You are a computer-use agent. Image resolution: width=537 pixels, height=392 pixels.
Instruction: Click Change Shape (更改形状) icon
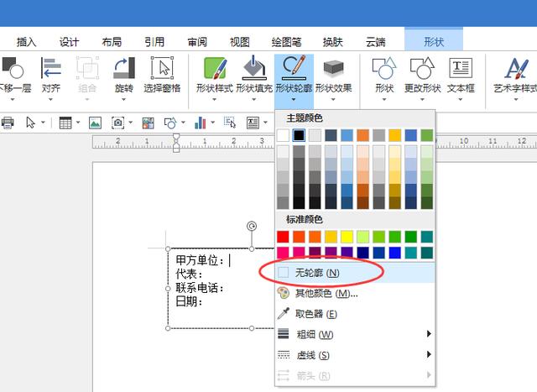[422, 68]
